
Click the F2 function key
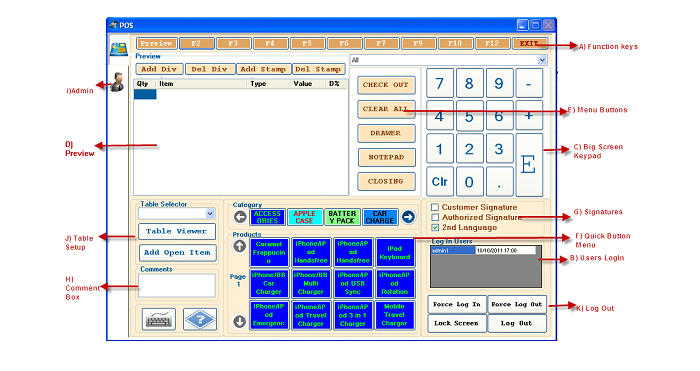[x=196, y=43]
